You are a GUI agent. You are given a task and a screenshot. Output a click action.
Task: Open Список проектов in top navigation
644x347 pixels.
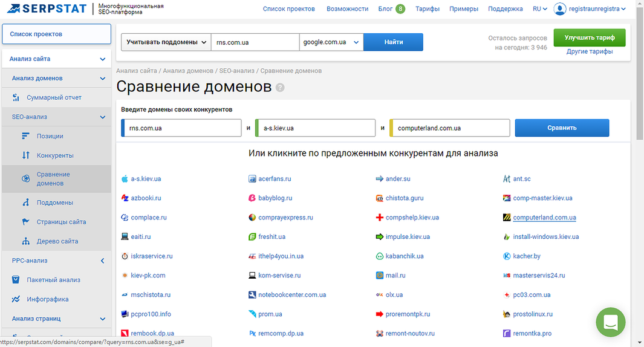[288, 8]
